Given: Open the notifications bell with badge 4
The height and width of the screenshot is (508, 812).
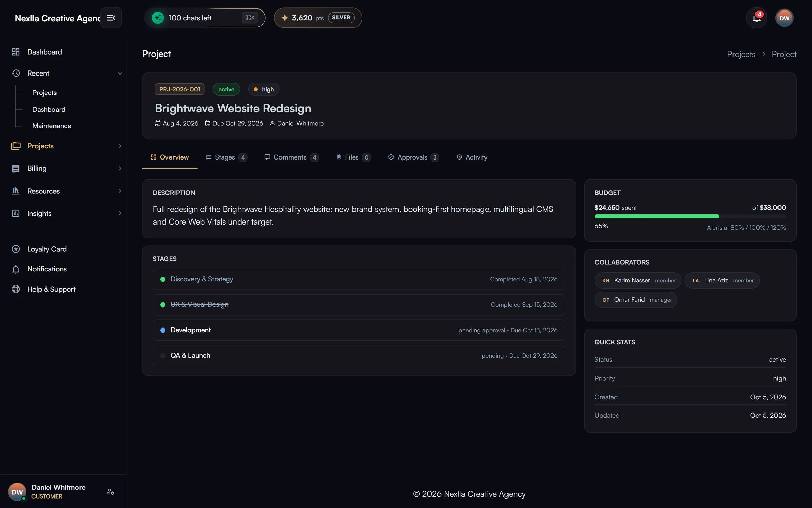Looking at the screenshot, I should pos(757,18).
